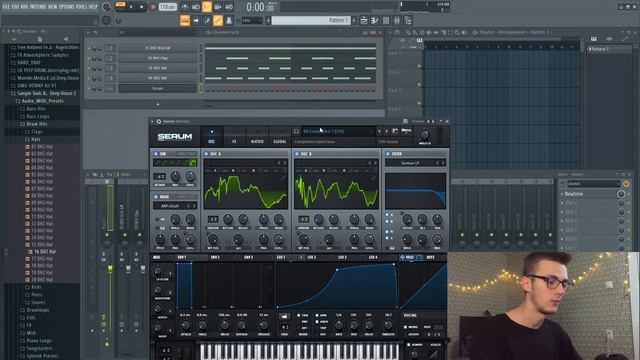Expand the Kicks folder in Browser
The width and height of the screenshot is (640, 360).
(x=33, y=287)
